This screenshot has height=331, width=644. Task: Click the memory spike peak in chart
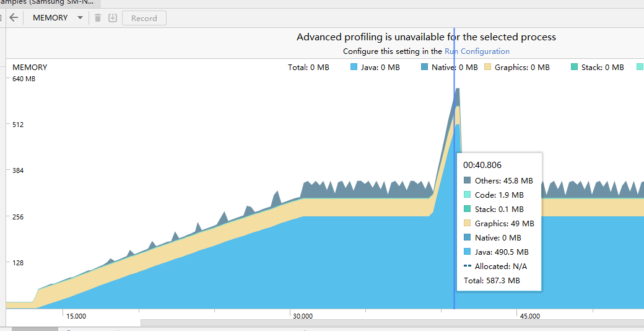pyautogui.click(x=457, y=89)
